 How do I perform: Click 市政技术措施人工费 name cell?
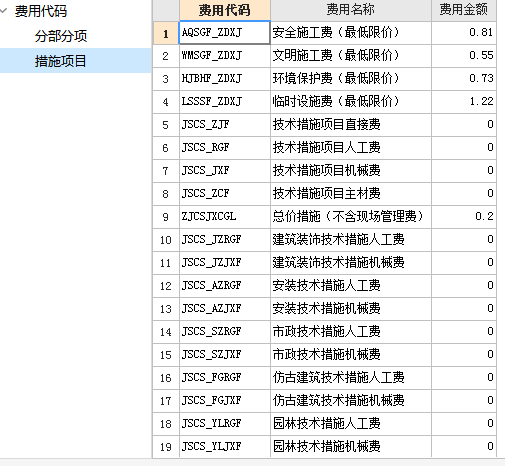351,332
